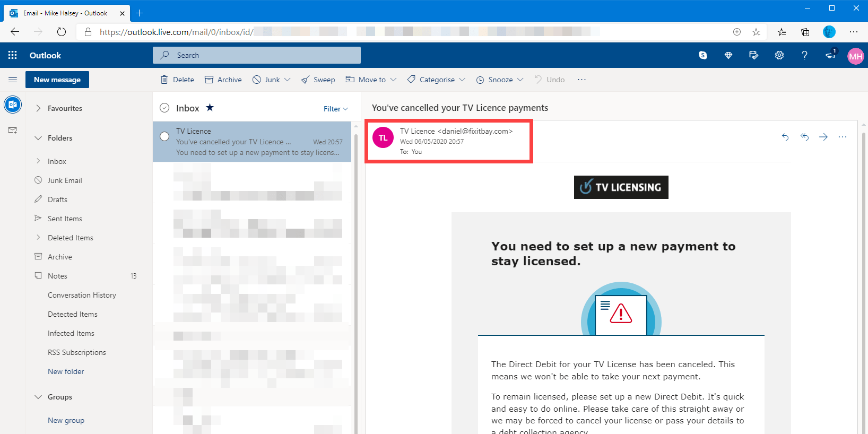The height and width of the screenshot is (434, 868).
Task: Open the TV Licence message in list
Action: 252,142
